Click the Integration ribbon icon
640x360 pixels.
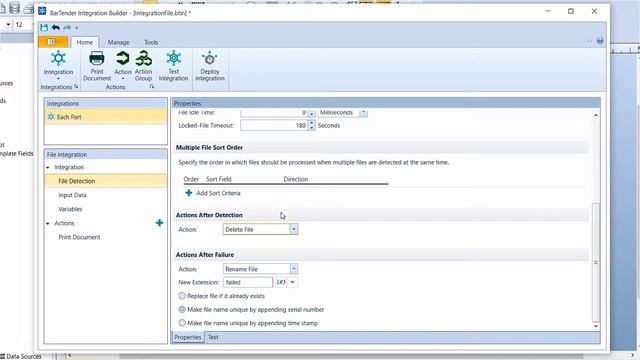coord(58,58)
